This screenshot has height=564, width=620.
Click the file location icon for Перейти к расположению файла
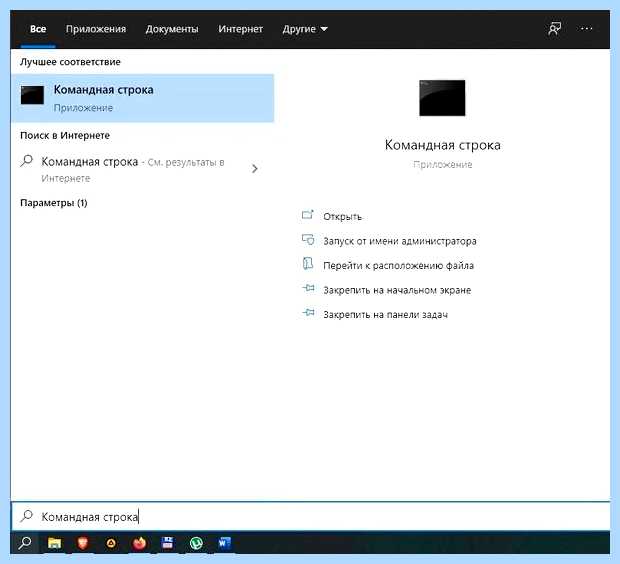point(308,264)
